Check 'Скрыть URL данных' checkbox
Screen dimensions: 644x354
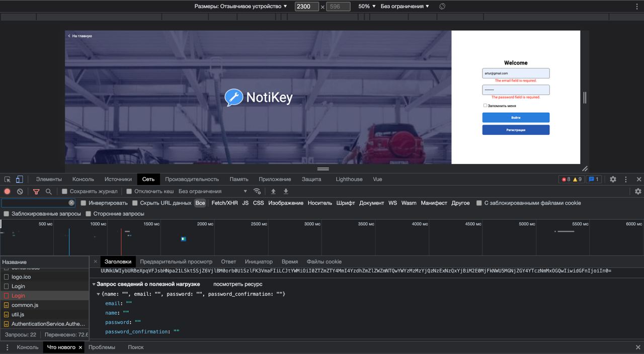click(x=135, y=203)
